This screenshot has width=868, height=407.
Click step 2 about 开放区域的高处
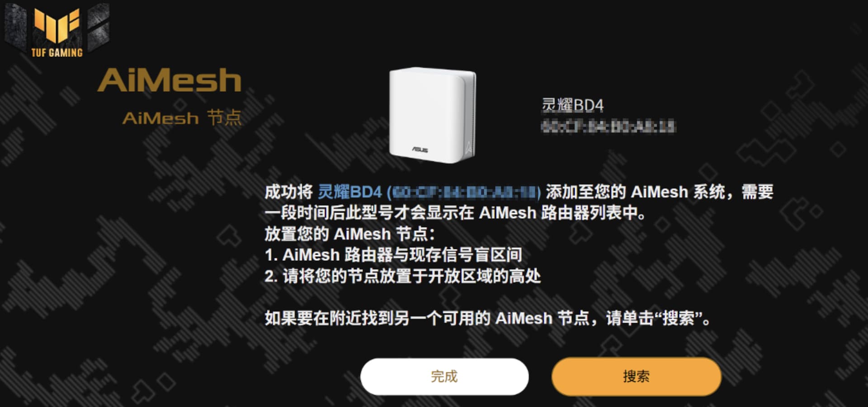pyautogui.click(x=402, y=276)
